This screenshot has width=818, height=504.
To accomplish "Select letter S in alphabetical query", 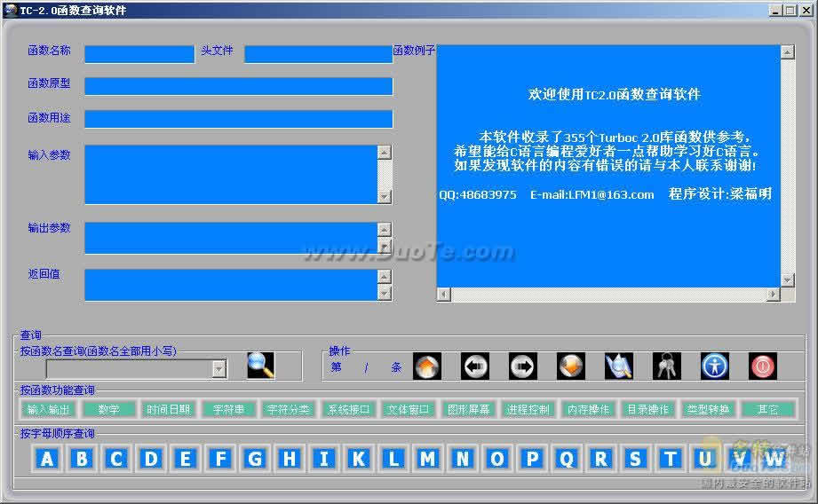I will [x=635, y=459].
